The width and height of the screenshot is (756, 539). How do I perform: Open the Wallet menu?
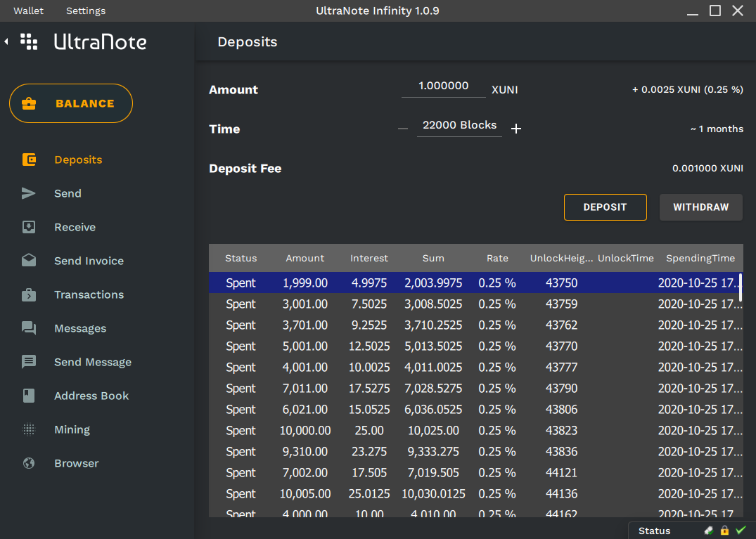[28, 11]
